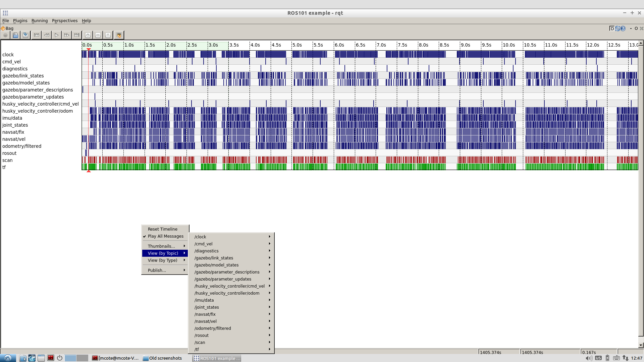Image resolution: width=644 pixels, height=362 pixels.
Task: Click the zoom in timeline icon
Action: coord(88,35)
